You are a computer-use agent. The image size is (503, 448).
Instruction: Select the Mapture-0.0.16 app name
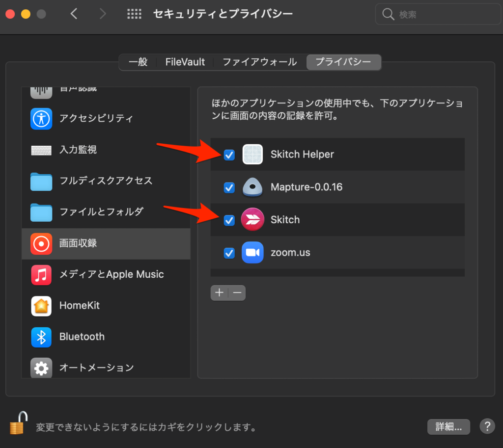point(307,187)
